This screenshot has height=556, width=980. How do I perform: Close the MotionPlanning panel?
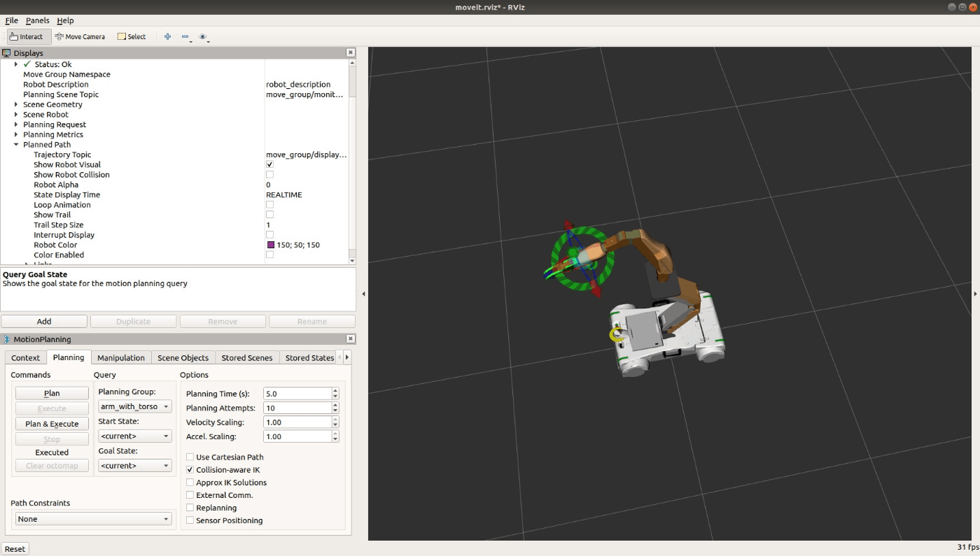click(x=351, y=339)
